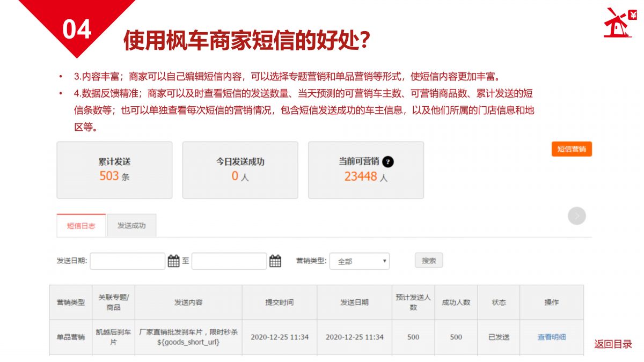Click the gray next arrow circle
Viewport: 644px width, 362px height.
577,216
